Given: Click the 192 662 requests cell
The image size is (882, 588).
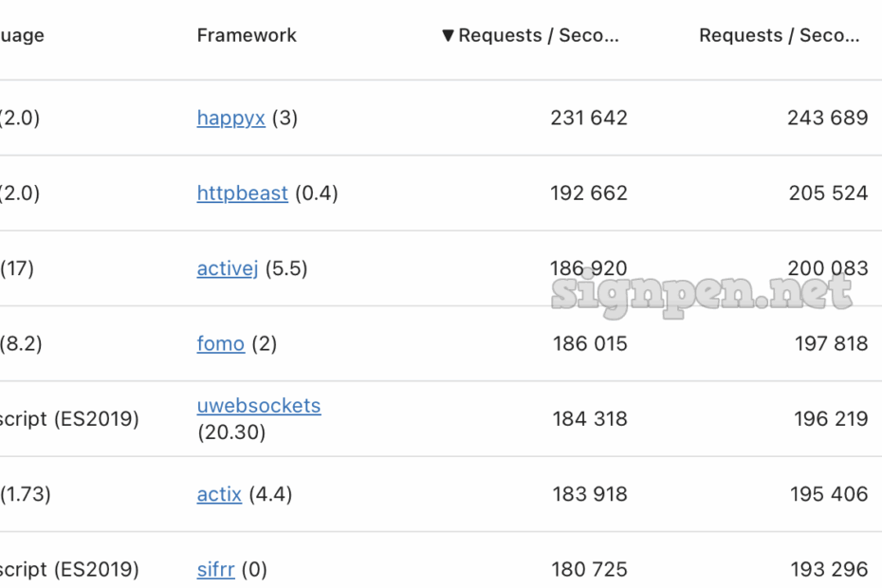Looking at the screenshot, I should point(588,193).
